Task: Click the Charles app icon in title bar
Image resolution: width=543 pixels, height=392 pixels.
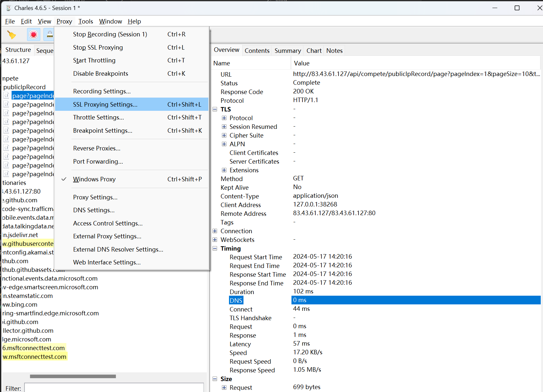Action: [9, 8]
